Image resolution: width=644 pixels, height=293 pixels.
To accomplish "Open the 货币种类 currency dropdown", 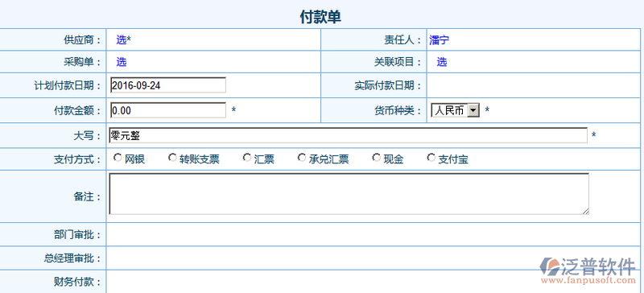I will click(x=455, y=110).
